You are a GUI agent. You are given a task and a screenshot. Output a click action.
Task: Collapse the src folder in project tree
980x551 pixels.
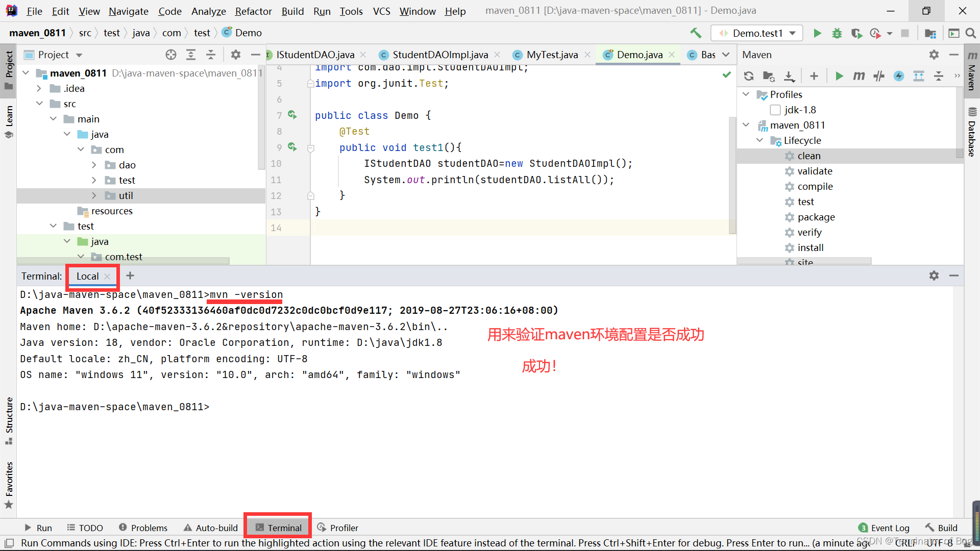point(39,104)
